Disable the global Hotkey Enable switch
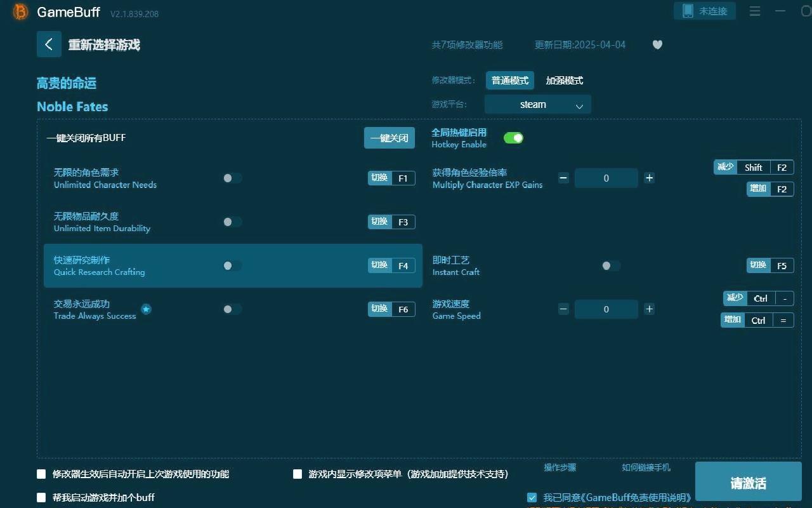 513,138
